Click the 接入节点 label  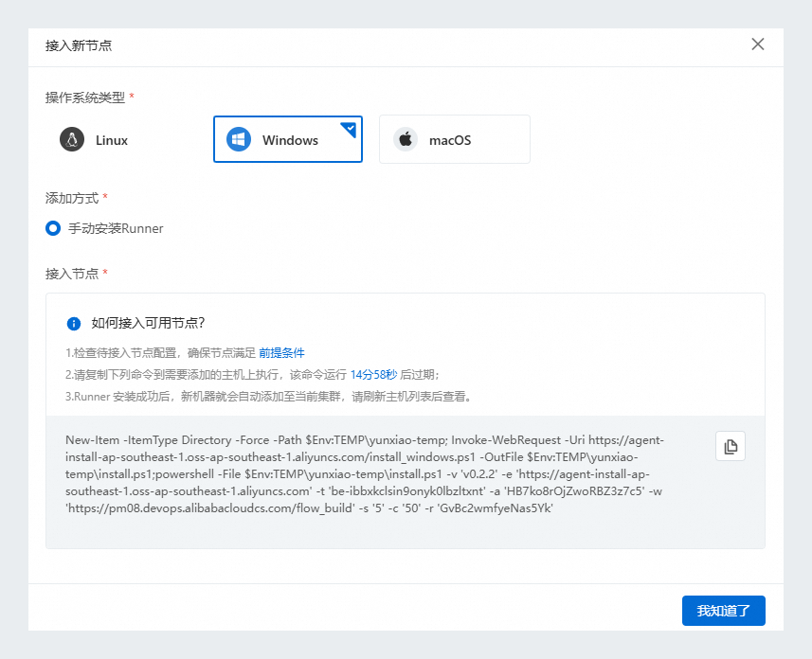pos(72,274)
